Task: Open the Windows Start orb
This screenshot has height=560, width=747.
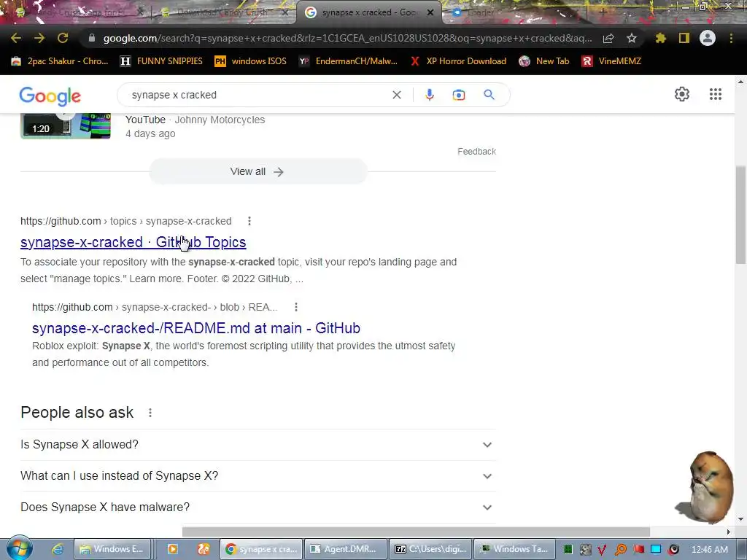Action: 19,548
